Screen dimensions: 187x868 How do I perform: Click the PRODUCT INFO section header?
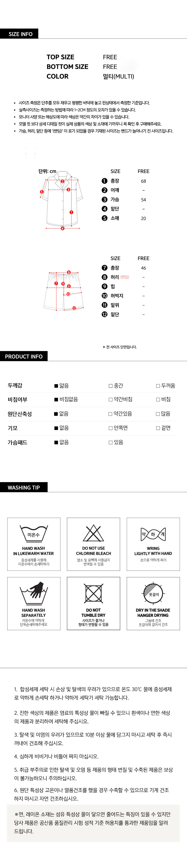point(24,356)
